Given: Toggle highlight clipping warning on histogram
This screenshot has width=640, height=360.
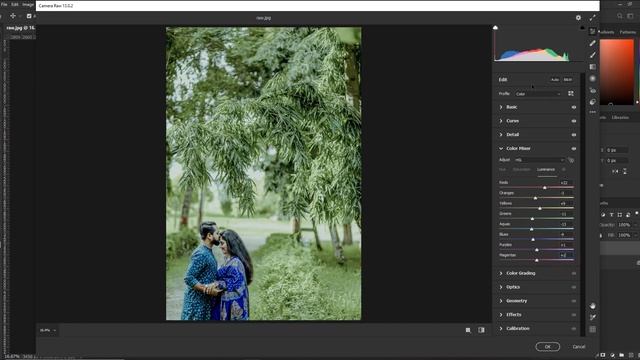Looking at the screenshot, I should [x=582, y=28].
